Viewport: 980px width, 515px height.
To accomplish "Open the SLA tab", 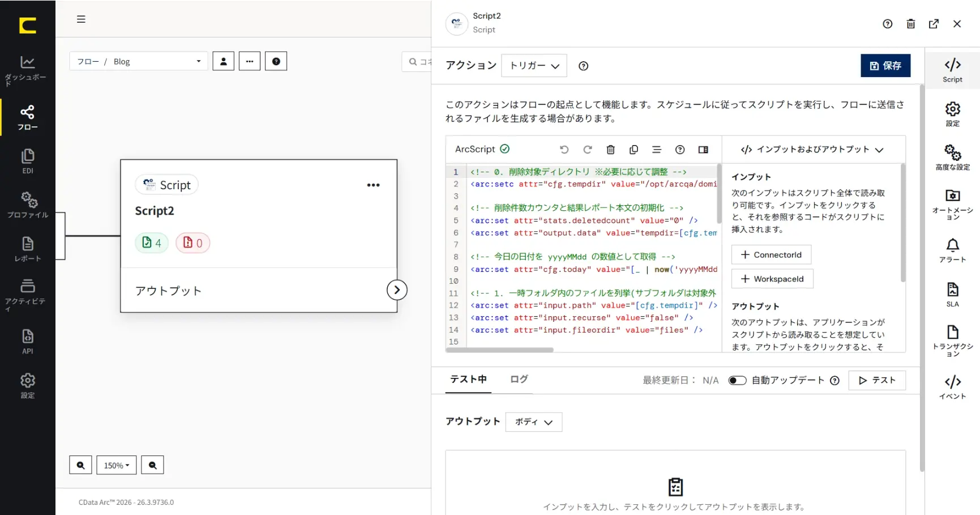I will pos(952,295).
